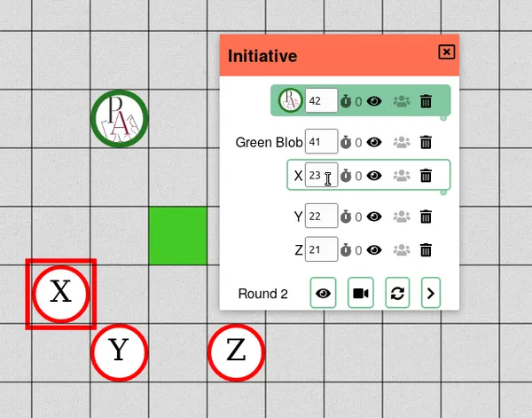The height and width of the screenshot is (418, 532).
Task: Select the Z token on the map
Action: [236, 352]
